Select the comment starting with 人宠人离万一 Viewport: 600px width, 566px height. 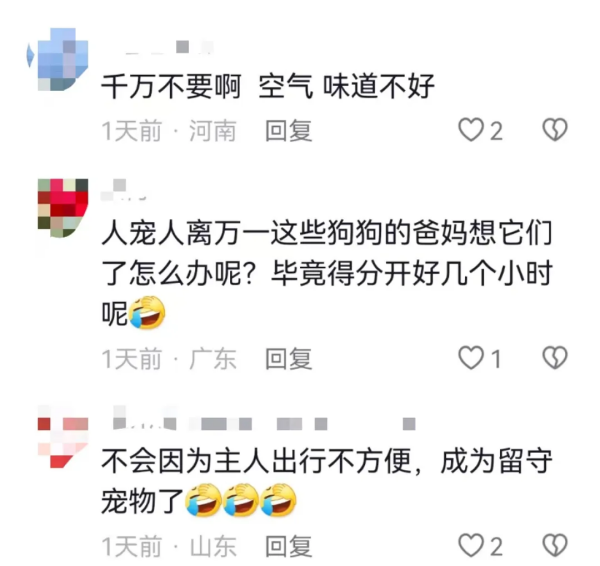click(x=327, y=274)
